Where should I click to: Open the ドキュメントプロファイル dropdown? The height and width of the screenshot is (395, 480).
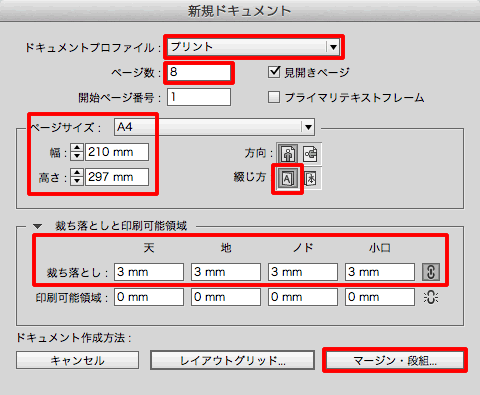click(254, 47)
